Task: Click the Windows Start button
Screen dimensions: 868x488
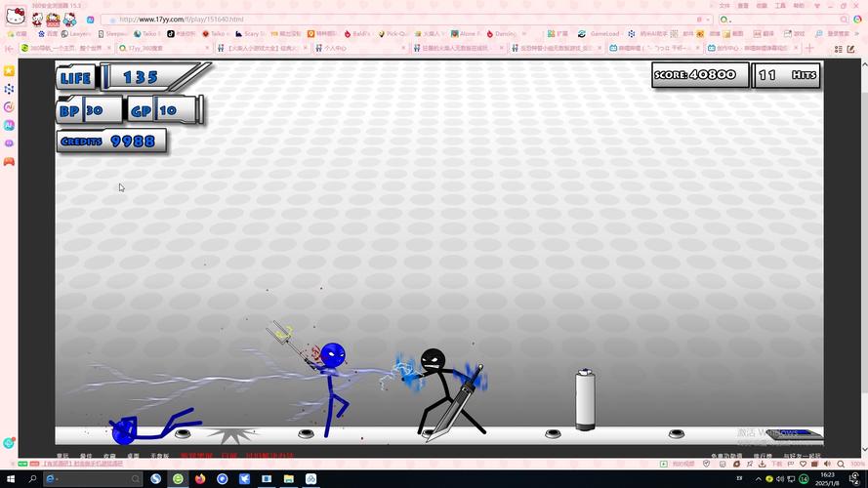Action: tap(11, 478)
